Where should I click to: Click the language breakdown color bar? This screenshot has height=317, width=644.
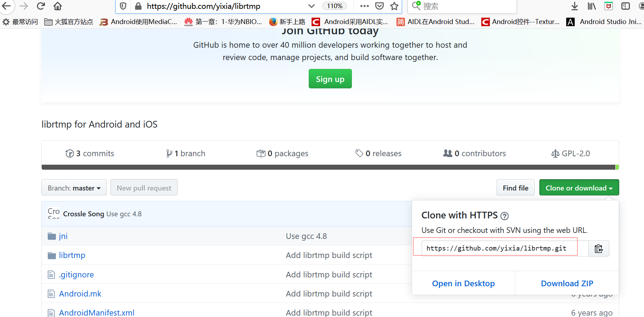[x=330, y=167]
